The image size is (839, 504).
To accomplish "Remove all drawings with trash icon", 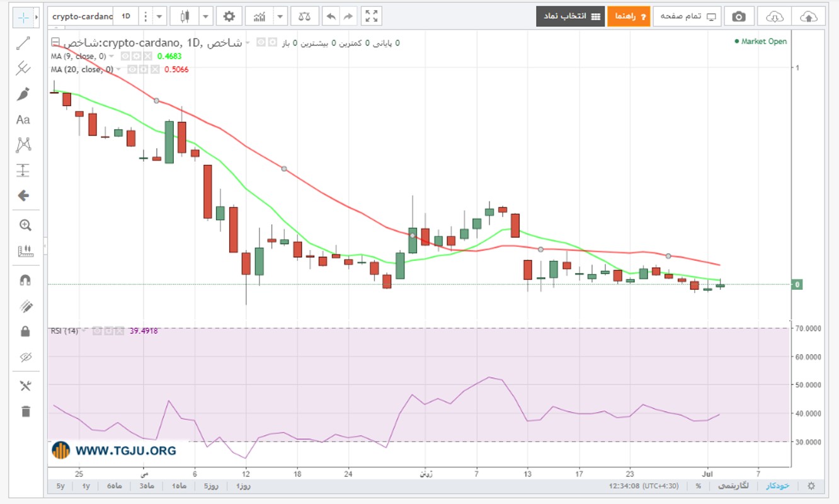I will (x=25, y=411).
